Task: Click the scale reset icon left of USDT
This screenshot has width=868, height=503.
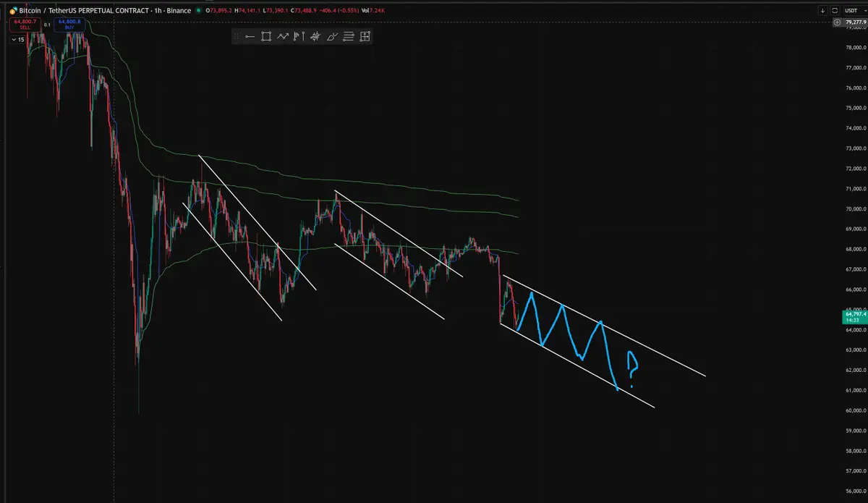Action: pyautogui.click(x=835, y=11)
